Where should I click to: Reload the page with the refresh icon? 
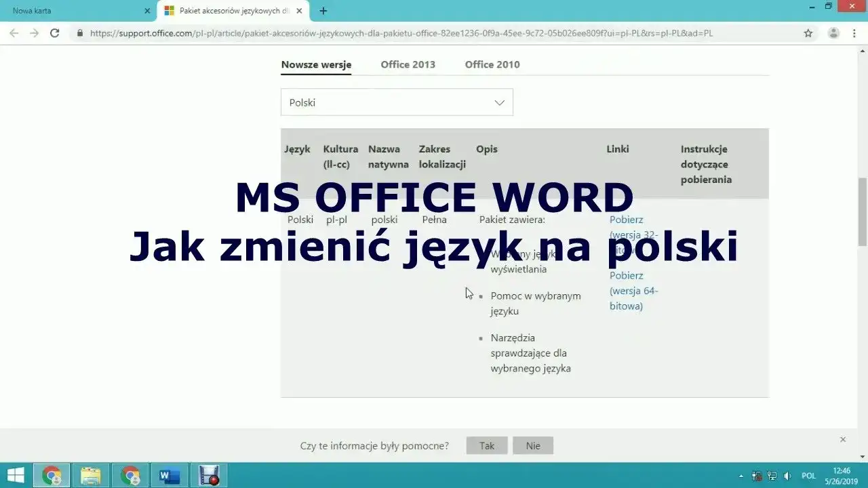55,33
